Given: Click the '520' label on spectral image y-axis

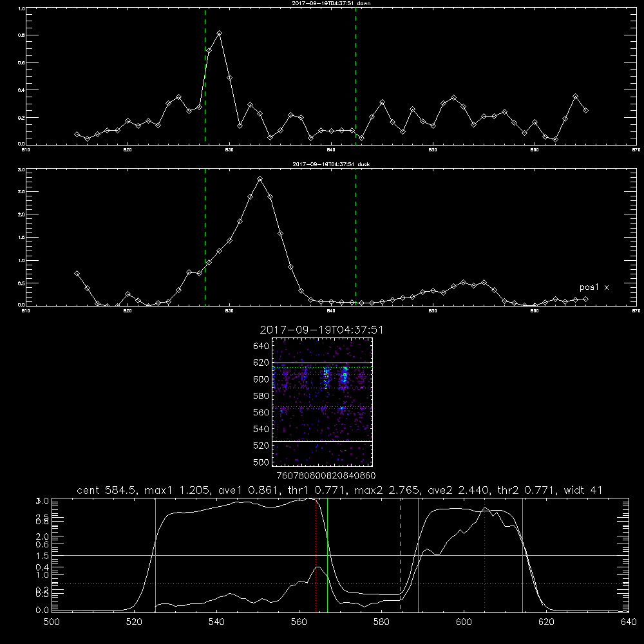Looking at the screenshot, I should [261, 446].
